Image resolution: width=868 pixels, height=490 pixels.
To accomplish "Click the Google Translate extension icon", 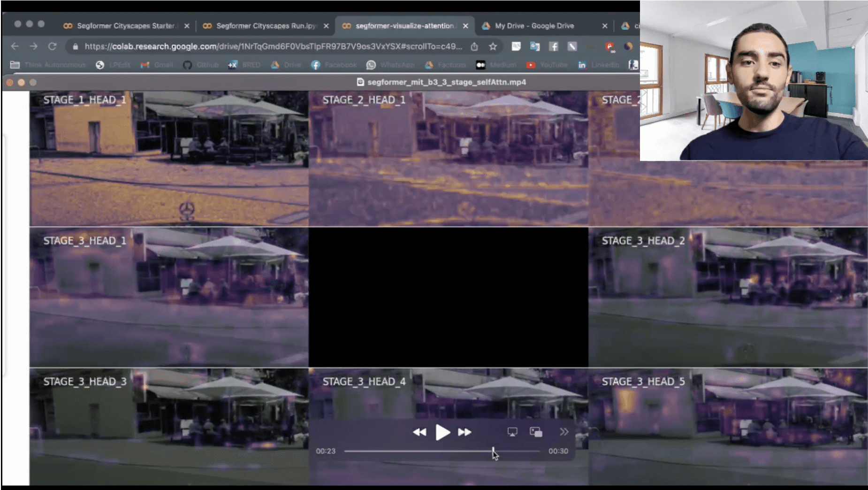I will click(535, 46).
